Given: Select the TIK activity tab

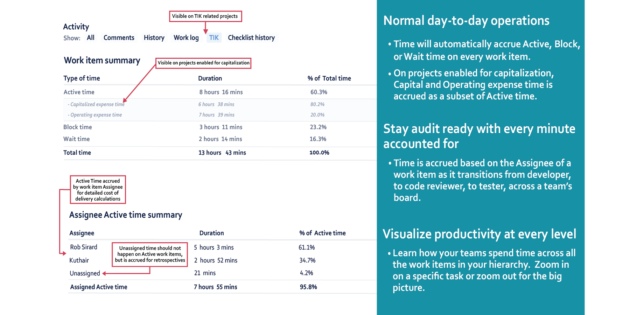Looking at the screenshot, I should [x=214, y=38].
